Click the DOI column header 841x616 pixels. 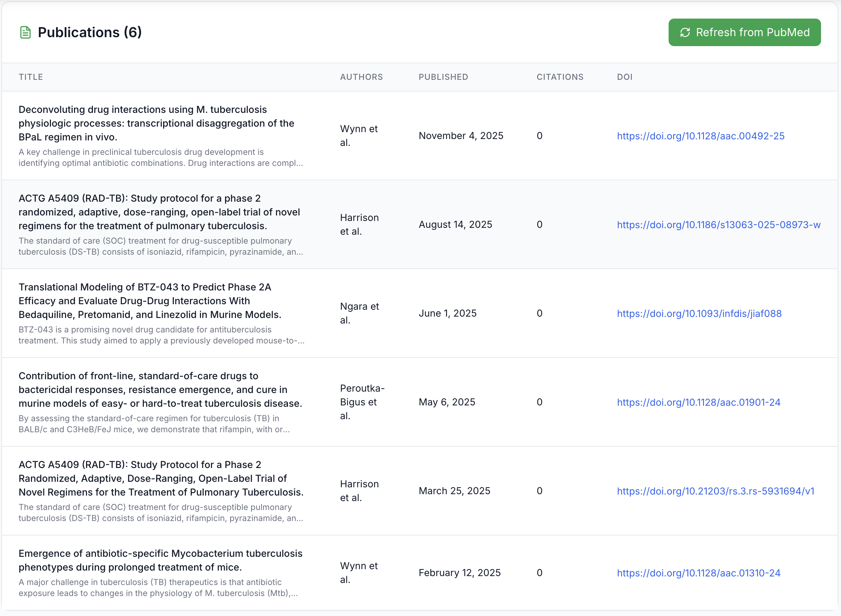(625, 77)
